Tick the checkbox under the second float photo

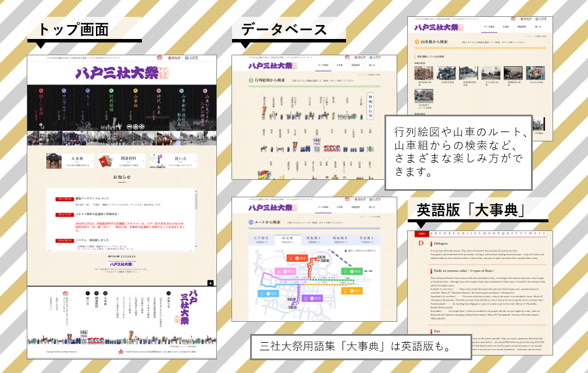439,82
